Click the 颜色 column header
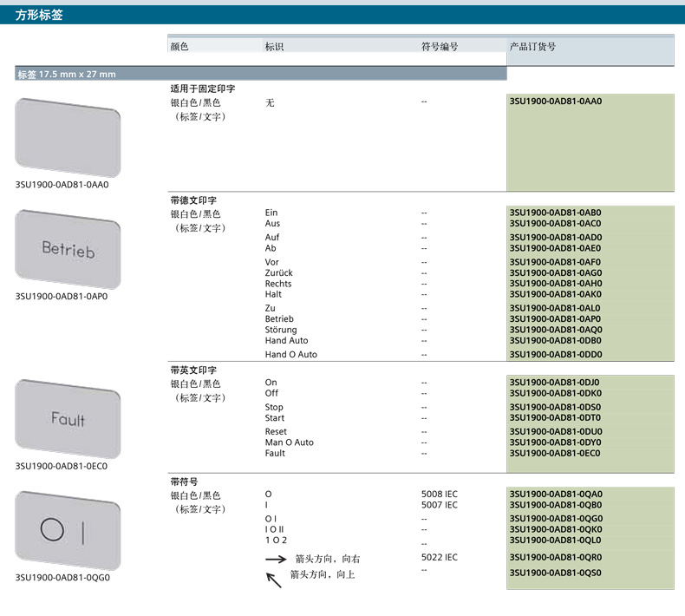Image resolution: width=685 pixels, height=616 pixels. pyautogui.click(x=179, y=47)
